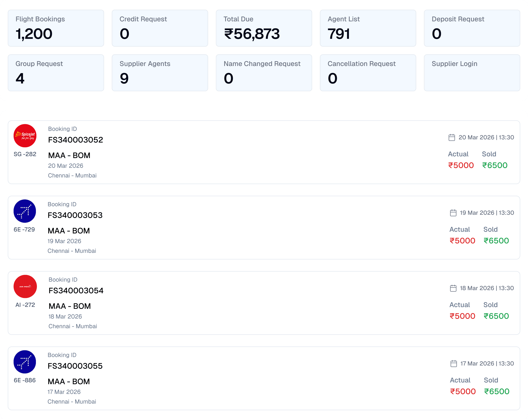This screenshot has width=528, height=420.
Task: Click calendar icon beside 18 Mar 2026
Action: pyautogui.click(x=453, y=288)
